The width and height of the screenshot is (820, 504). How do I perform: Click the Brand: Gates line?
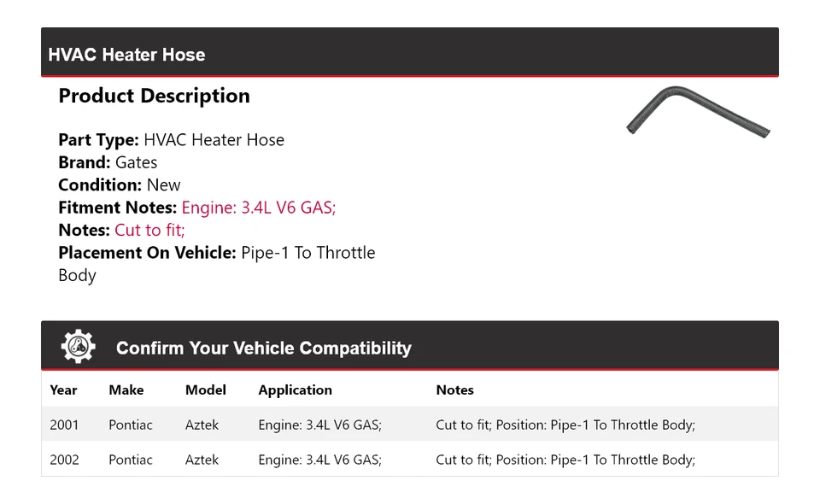pyautogui.click(x=108, y=162)
